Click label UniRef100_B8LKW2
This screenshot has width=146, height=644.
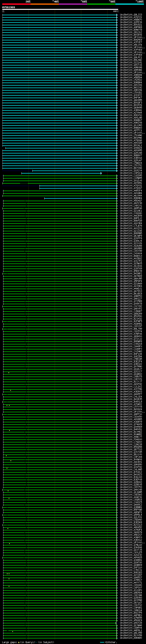[131, 60]
